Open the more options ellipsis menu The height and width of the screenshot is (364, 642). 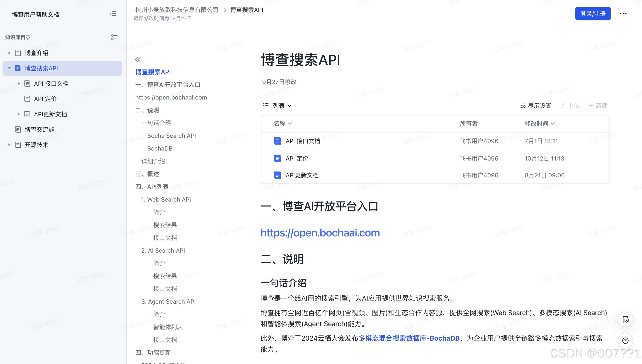tap(623, 13)
